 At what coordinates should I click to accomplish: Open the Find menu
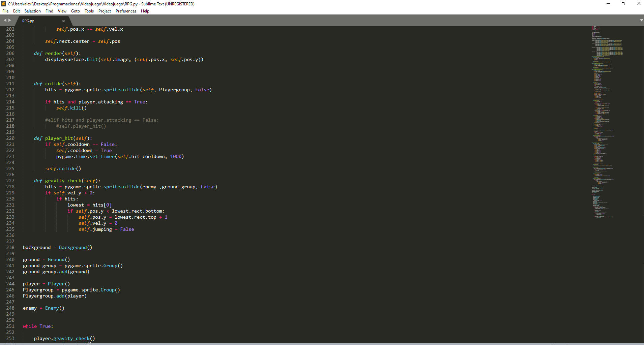click(x=49, y=11)
